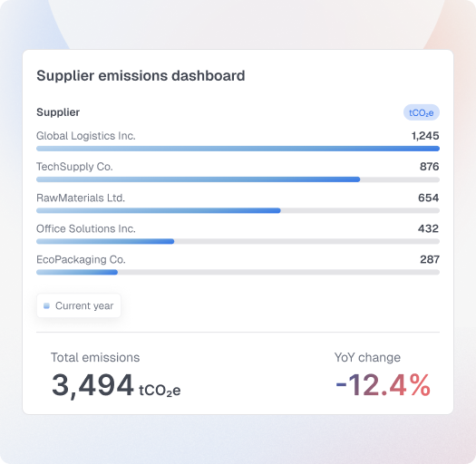This screenshot has height=464, width=476.
Task: Click the 287 emissions value
Action: click(430, 259)
